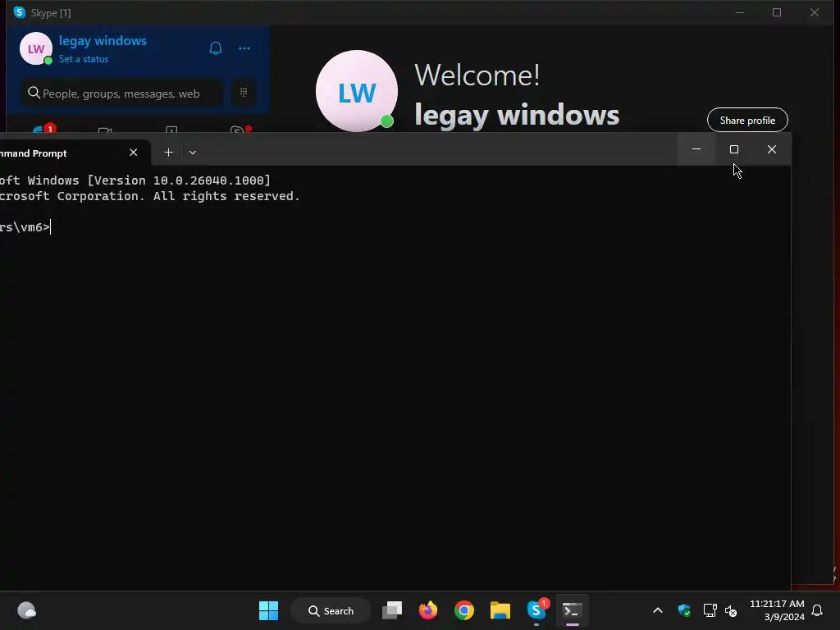Open Skype more options ellipsis menu

(244, 48)
